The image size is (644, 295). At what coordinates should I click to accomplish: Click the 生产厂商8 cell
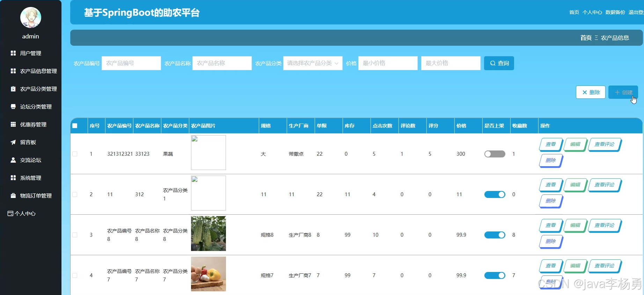coord(300,235)
